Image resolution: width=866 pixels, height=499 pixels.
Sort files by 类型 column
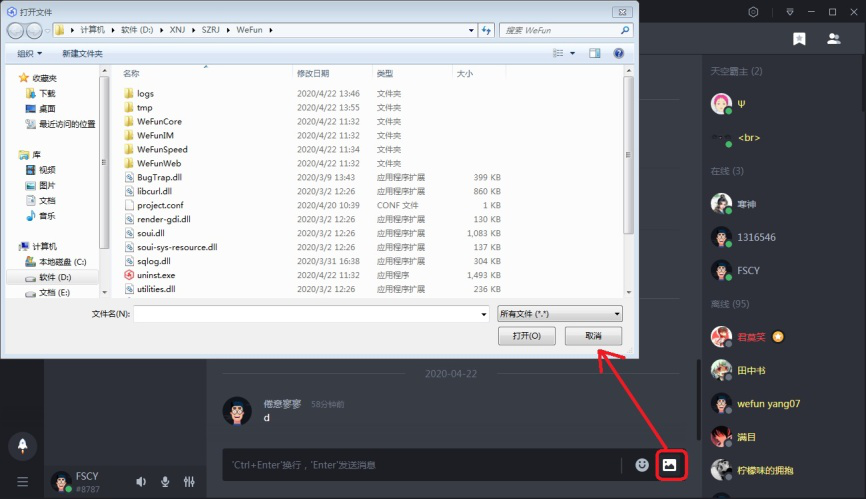tap(413, 73)
